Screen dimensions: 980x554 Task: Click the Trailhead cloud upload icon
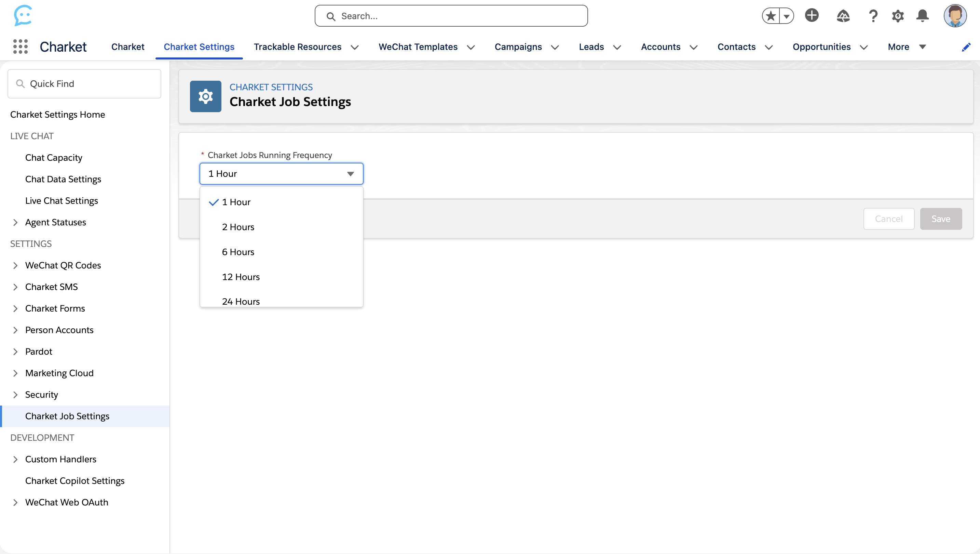pyautogui.click(x=843, y=16)
